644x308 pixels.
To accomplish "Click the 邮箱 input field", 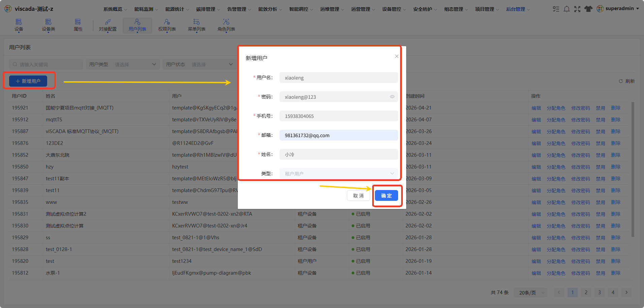I will pyautogui.click(x=339, y=135).
